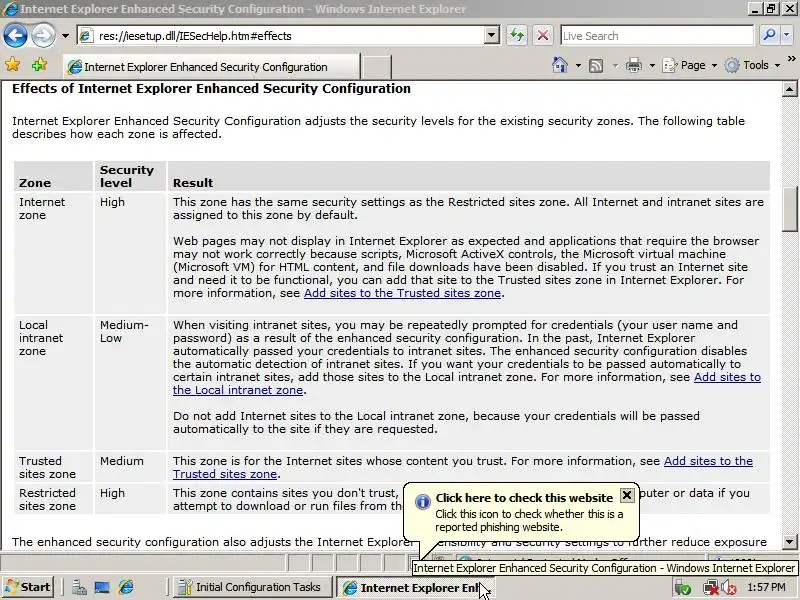
Task: Launch Internet Explorer from Quick Launch
Action: coord(126,588)
